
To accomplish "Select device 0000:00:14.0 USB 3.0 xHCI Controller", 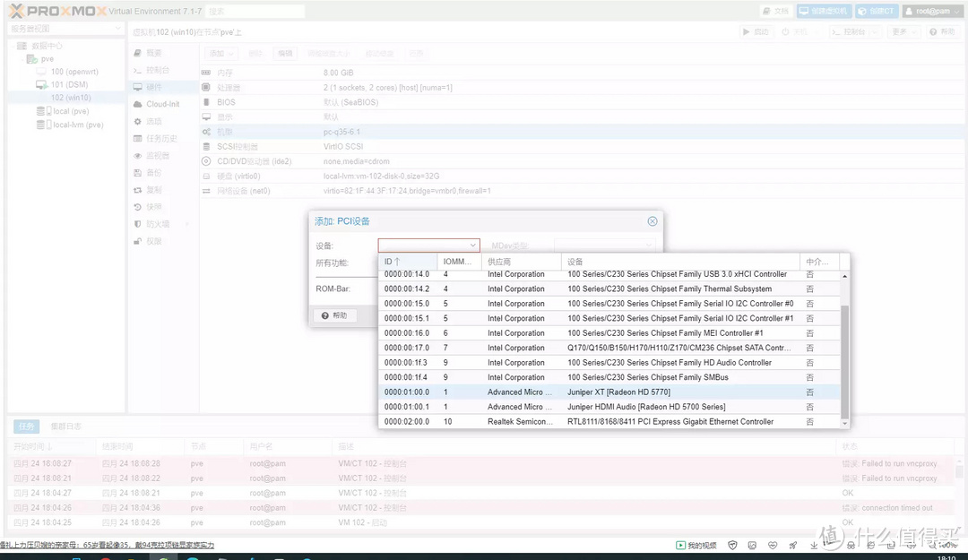I will [x=609, y=274].
